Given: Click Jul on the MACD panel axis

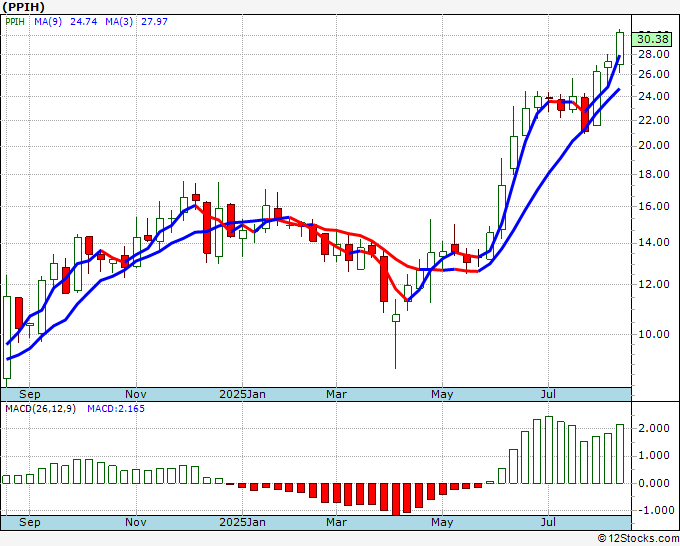Looking at the screenshot, I should [549, 522].
